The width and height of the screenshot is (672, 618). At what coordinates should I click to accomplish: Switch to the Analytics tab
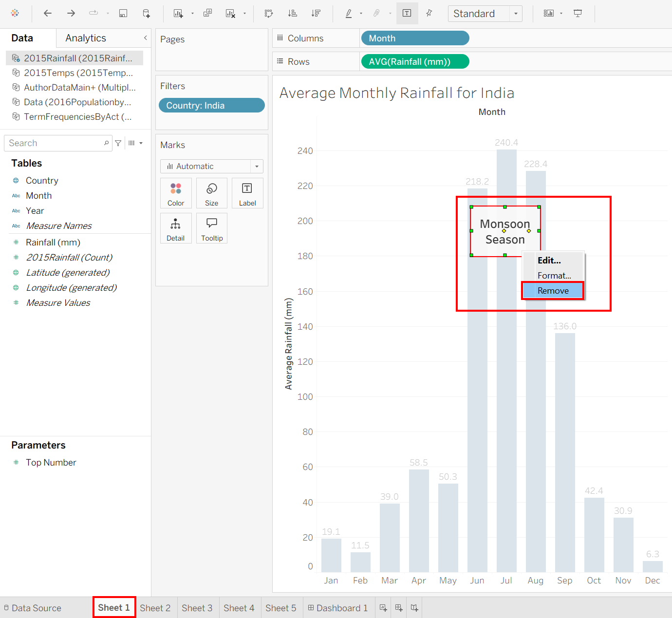(x=86, y=38)
